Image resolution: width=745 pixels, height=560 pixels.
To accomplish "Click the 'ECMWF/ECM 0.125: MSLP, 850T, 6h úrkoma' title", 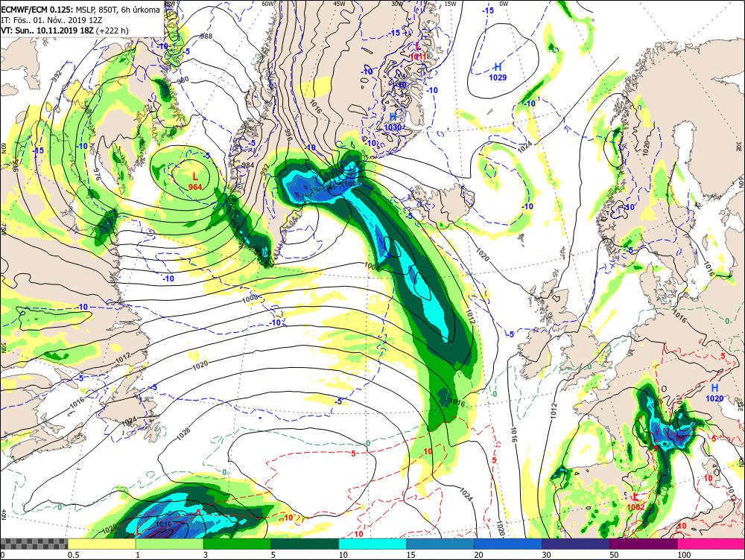I will (80, 10).
